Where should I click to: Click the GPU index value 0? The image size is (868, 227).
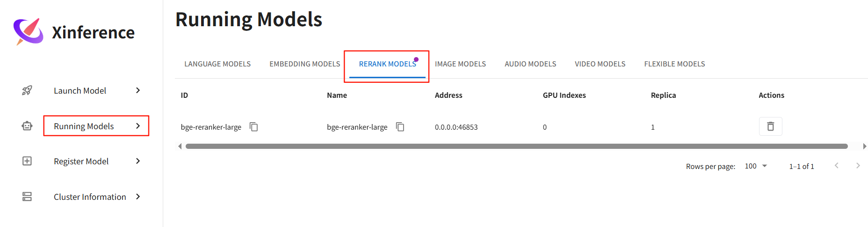click(x=545, y=127)
